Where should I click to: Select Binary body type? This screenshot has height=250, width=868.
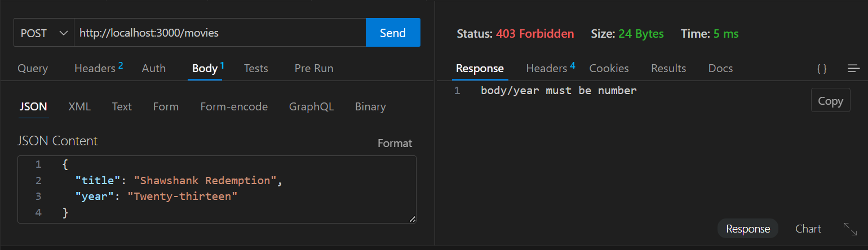[370, 106]
